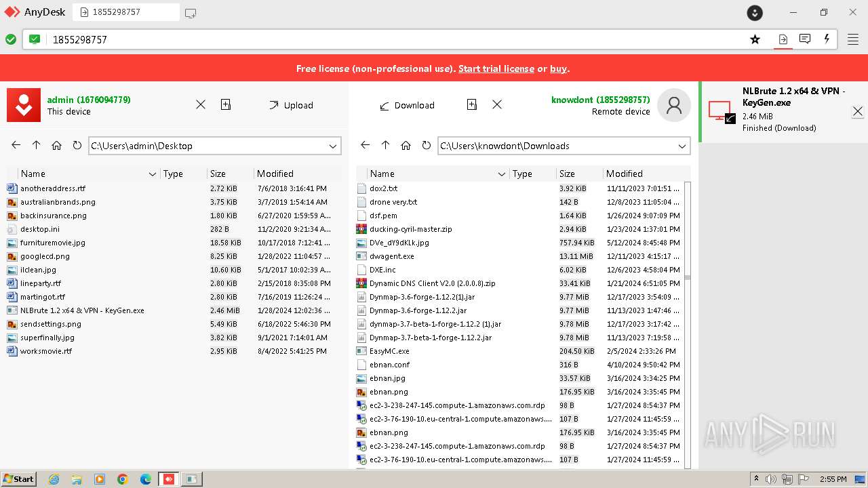Open the Start trial license link
Image resolution: width=868 pixels, height=488 pixels.
tap(496, 68)
